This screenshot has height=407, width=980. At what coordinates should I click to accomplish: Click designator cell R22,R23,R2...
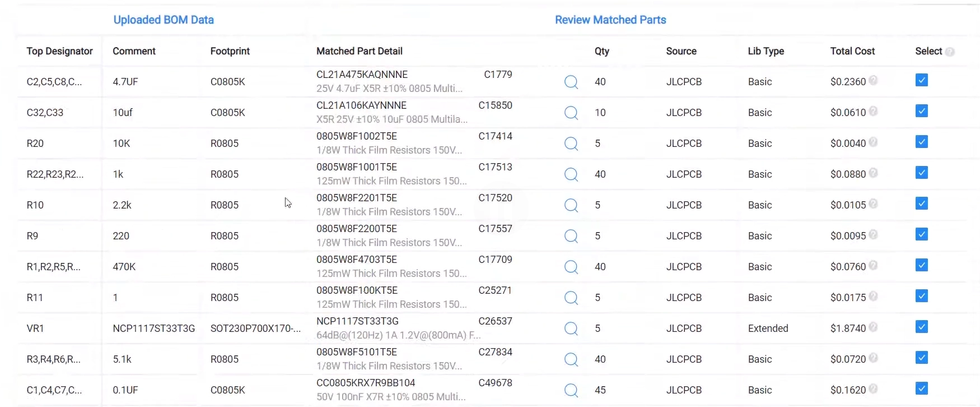coord(55,174)
